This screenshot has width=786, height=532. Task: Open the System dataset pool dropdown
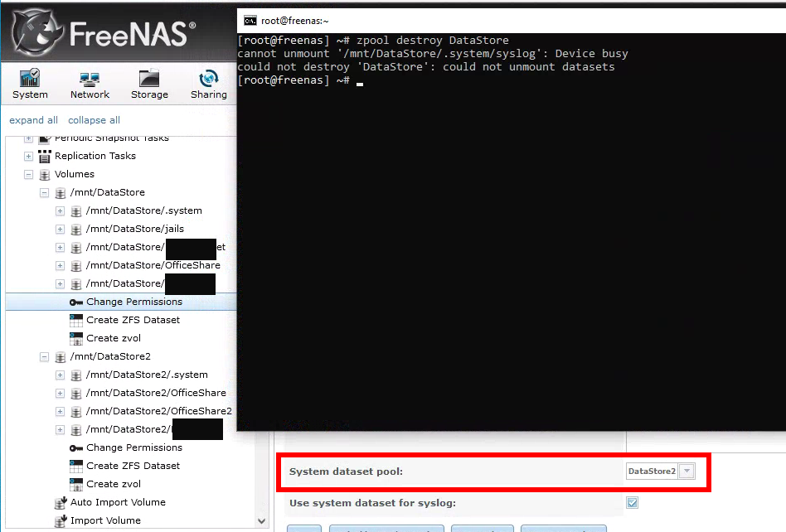tap(687, 471)
